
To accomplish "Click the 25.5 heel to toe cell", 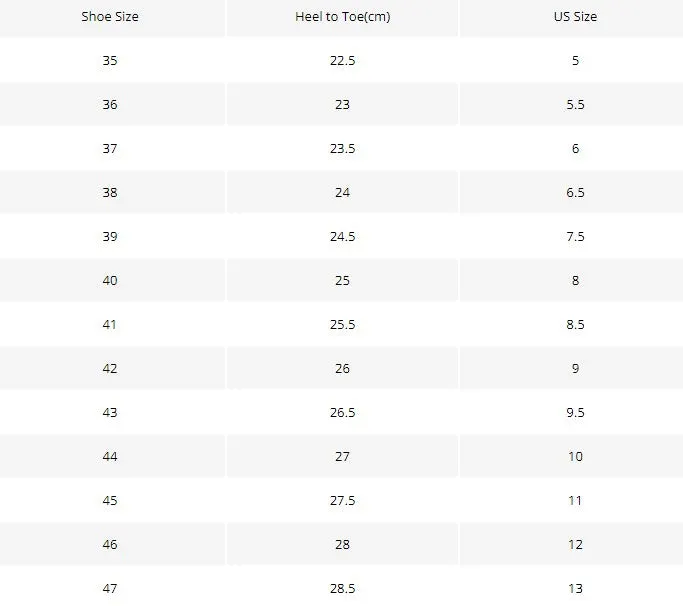I will [342, 324].
